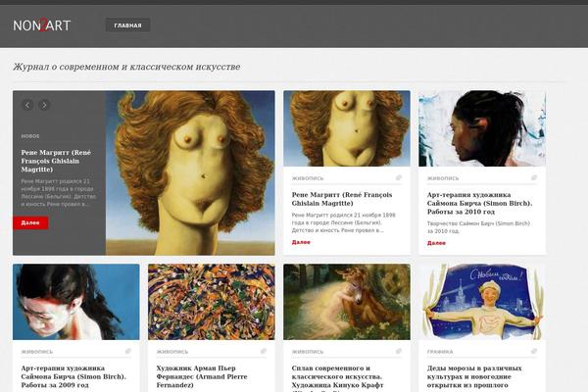Click link icon on Кинуко Крафт card

(399, 351)
